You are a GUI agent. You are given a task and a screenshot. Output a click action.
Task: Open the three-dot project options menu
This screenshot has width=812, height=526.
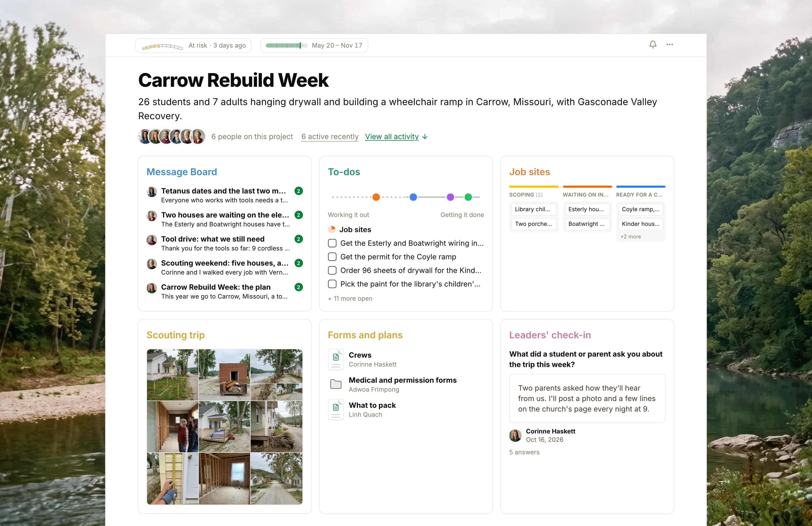point(669,44)
